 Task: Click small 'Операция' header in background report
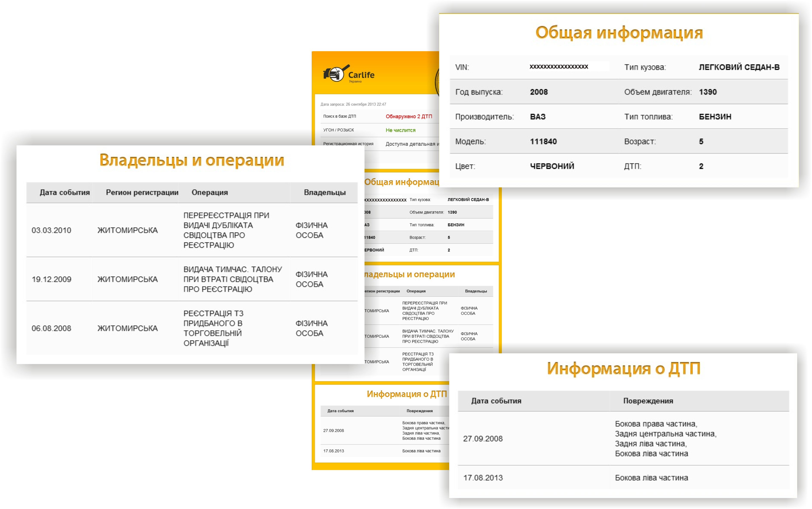(416, 291)
